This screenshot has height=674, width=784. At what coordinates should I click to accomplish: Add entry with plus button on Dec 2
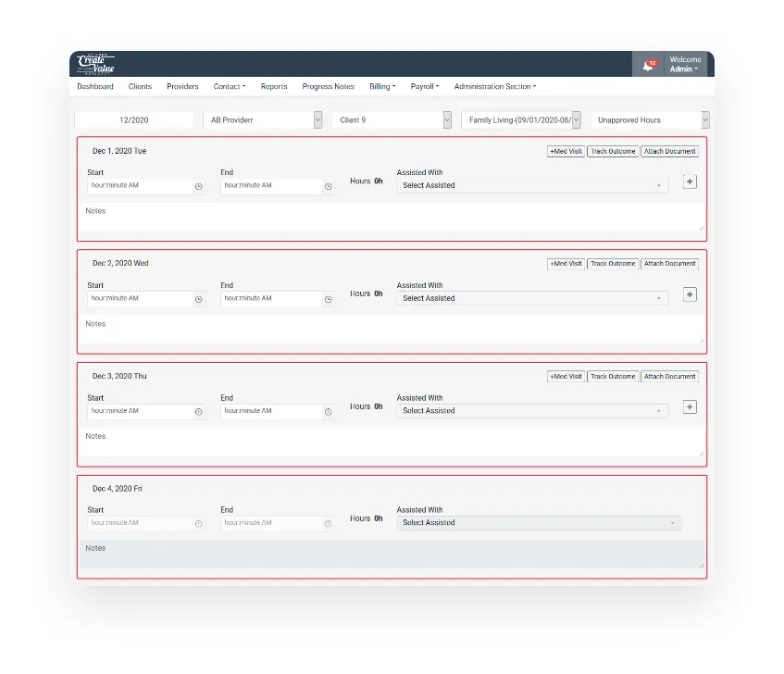click(x=690, y=294)
